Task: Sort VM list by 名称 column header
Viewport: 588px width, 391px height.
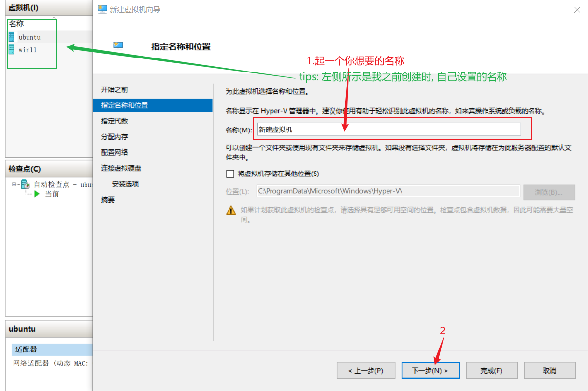Action: tap(16, 24)
